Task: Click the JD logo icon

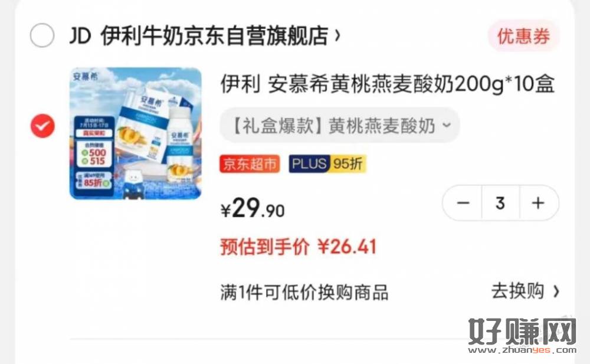Action: pyautogui.click(x=80, y=36)
